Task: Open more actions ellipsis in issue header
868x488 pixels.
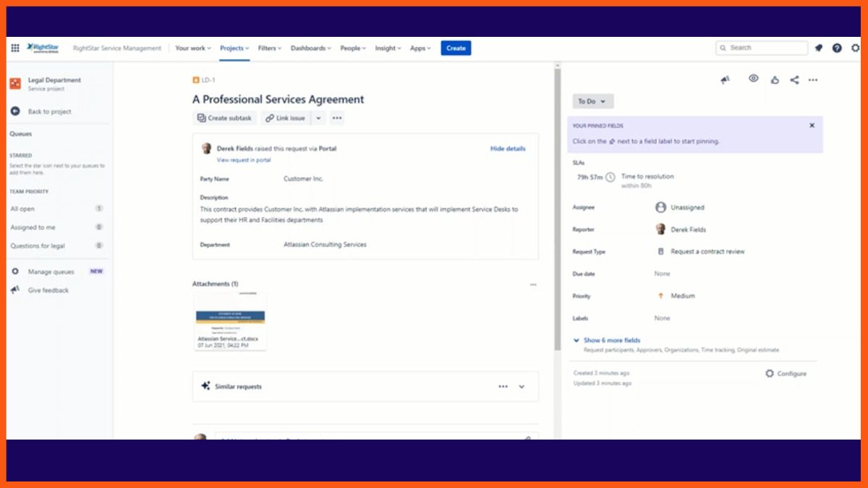Action: 813,80
